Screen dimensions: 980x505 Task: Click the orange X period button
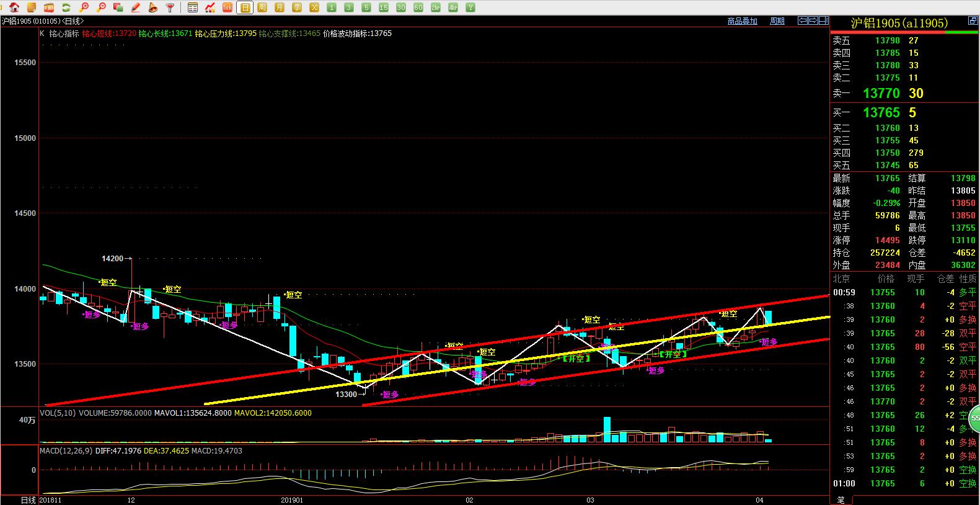314,7
